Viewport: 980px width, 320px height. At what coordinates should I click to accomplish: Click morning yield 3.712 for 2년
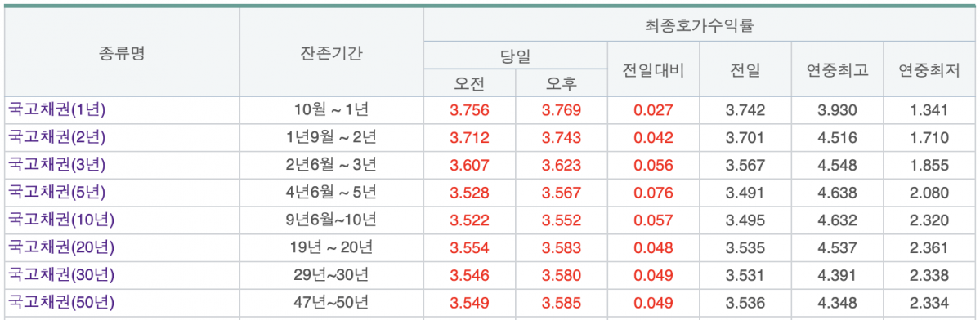point(469,138)
